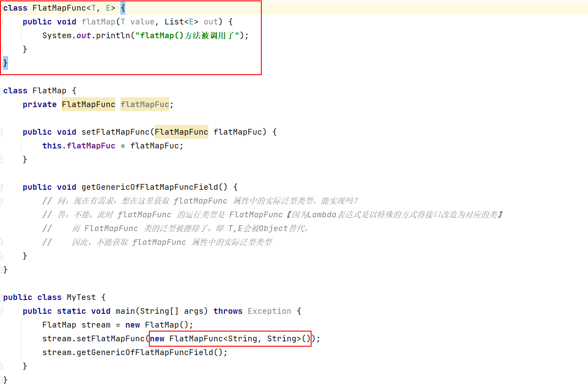Click the 'private' keyword
The width and height of the screenshot is (588, 388).
40,104
